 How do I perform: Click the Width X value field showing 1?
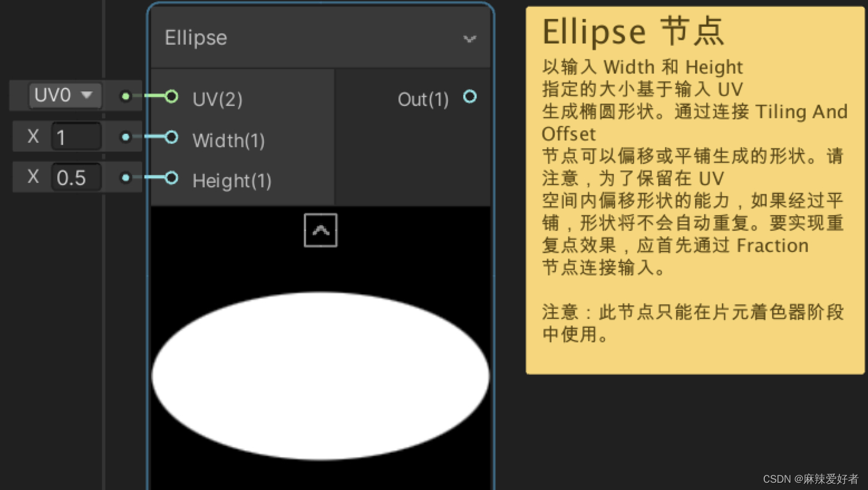(76, 137)
